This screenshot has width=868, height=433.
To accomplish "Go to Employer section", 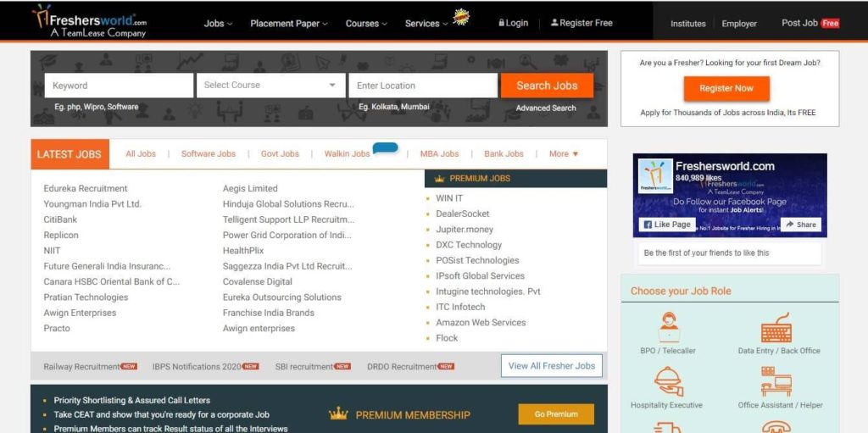I will tap(739, 23).
